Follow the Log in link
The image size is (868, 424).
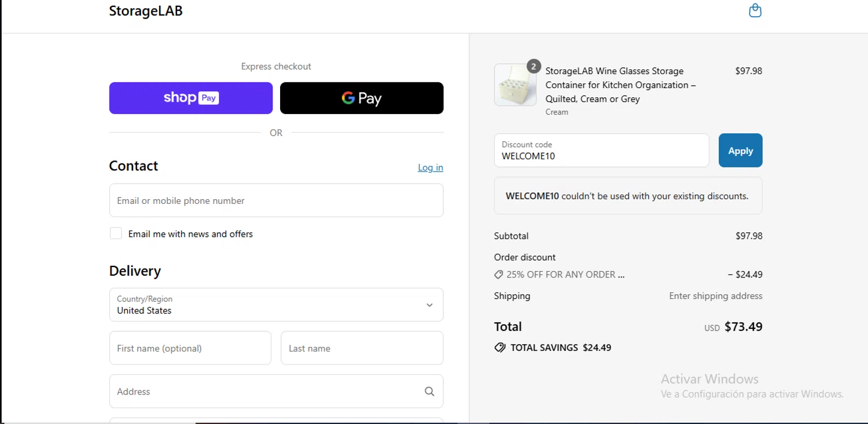431,167
